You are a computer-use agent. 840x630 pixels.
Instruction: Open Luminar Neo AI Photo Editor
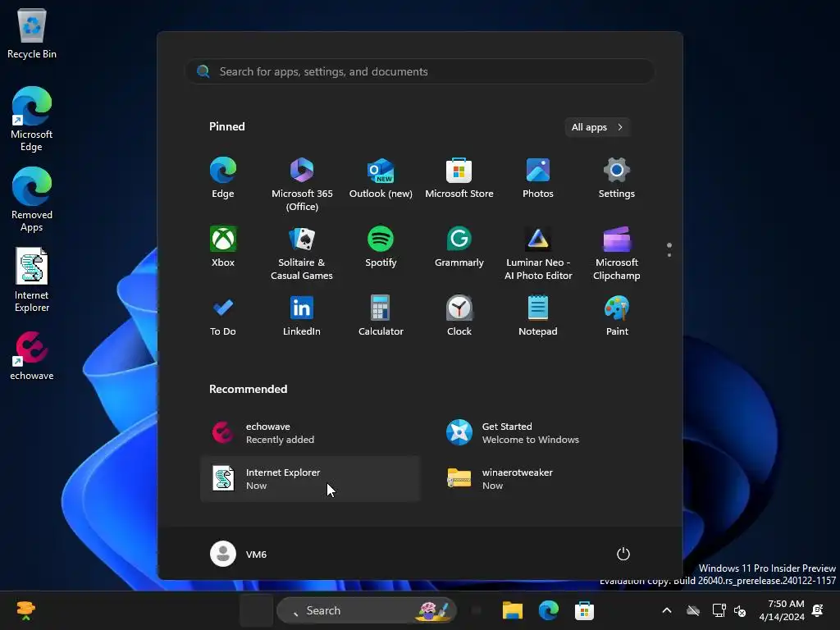(538, 253)
